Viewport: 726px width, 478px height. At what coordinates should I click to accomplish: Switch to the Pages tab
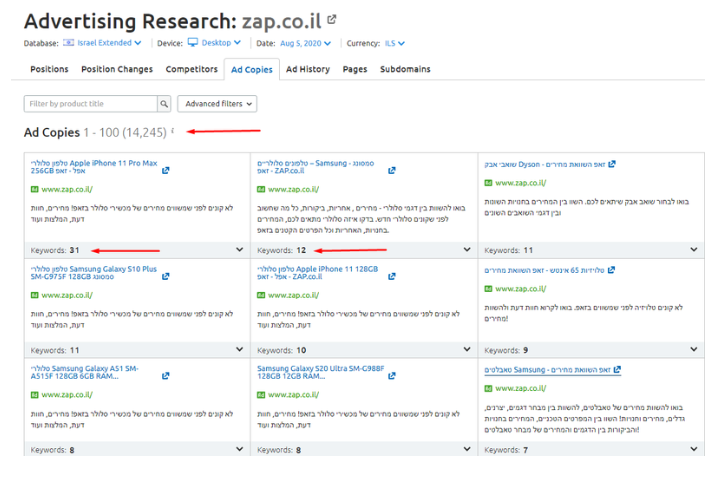click(355, 69)
